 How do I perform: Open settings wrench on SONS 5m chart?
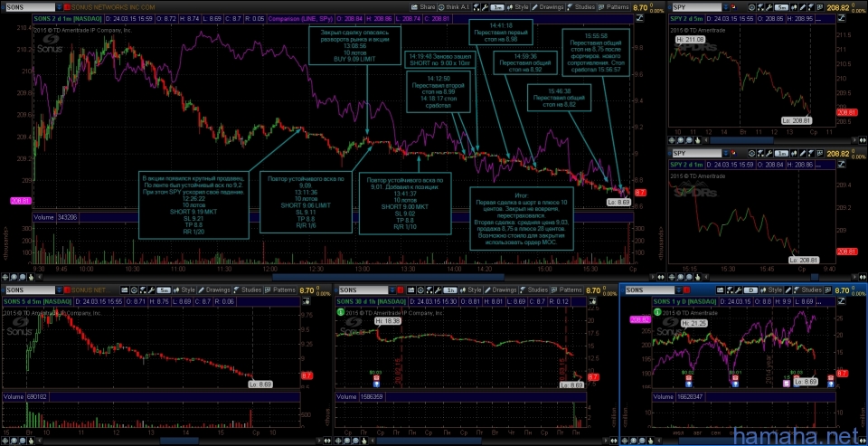[x=151, y=289]
